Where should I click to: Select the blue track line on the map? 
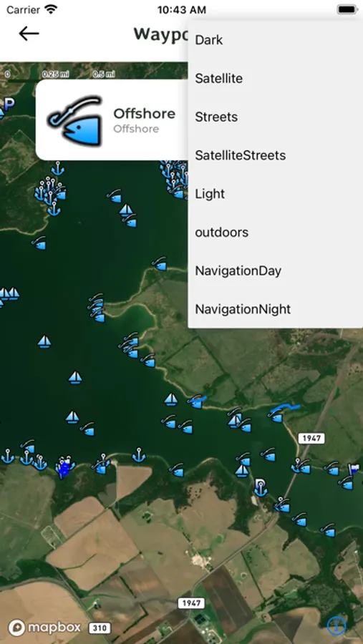pos(285,408)
